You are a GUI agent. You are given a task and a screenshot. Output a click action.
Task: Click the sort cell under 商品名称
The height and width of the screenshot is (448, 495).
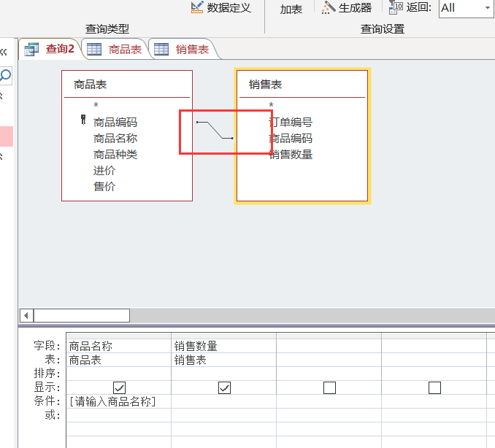(x=119, y=374)
